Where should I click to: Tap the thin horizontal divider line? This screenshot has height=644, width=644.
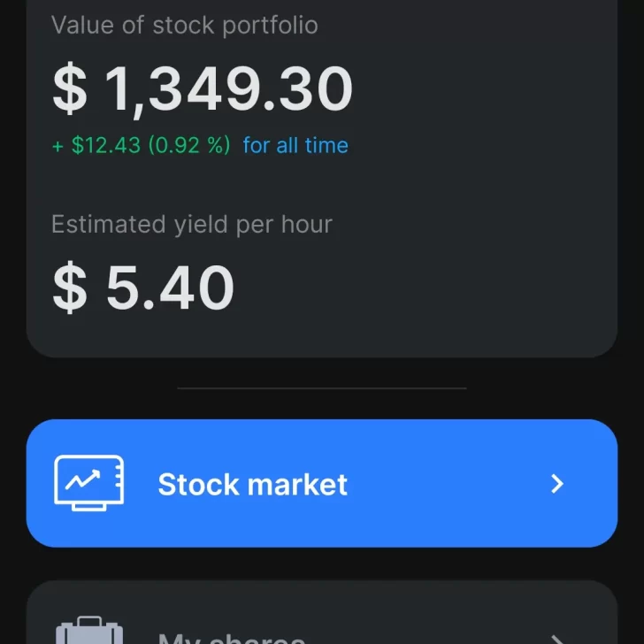click(x=321, y=387)
